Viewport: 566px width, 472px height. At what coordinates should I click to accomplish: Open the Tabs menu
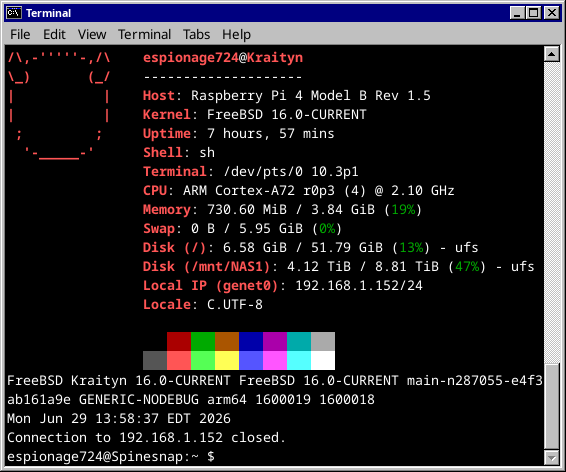point(196,35)
